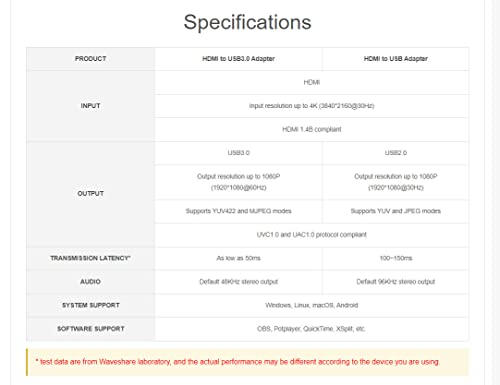The width and height of the screenshot is (500, 385).
Task: Select the INPUT row label
Action: point(90,106)
